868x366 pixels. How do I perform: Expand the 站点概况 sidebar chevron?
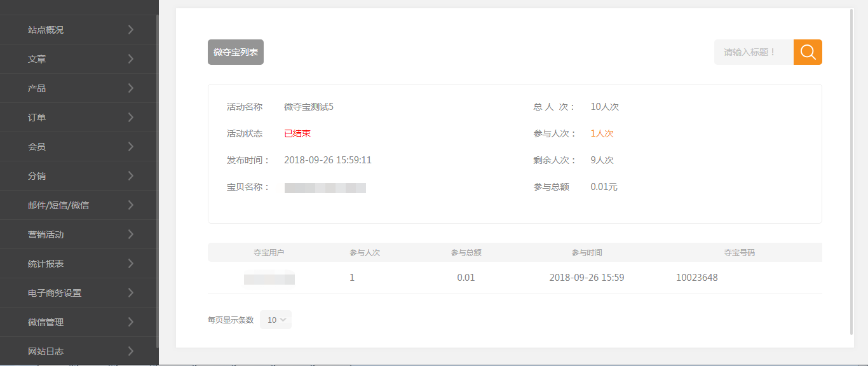tap(130, 29)
